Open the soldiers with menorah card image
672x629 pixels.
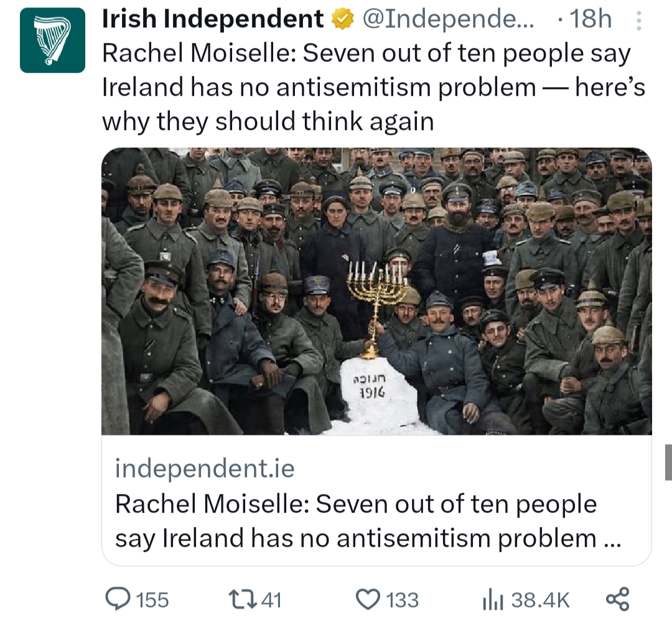(x=376, y=291)
